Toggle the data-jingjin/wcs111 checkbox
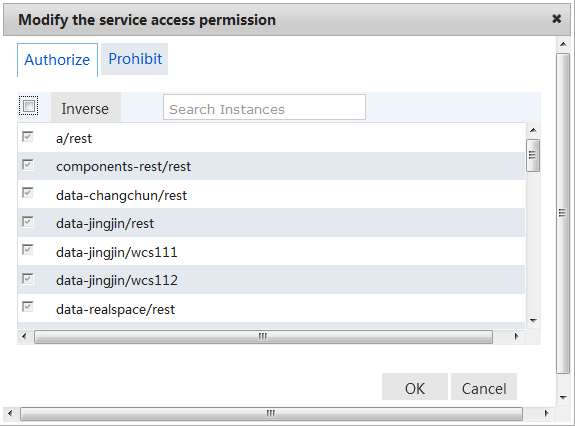 [28, 250]
